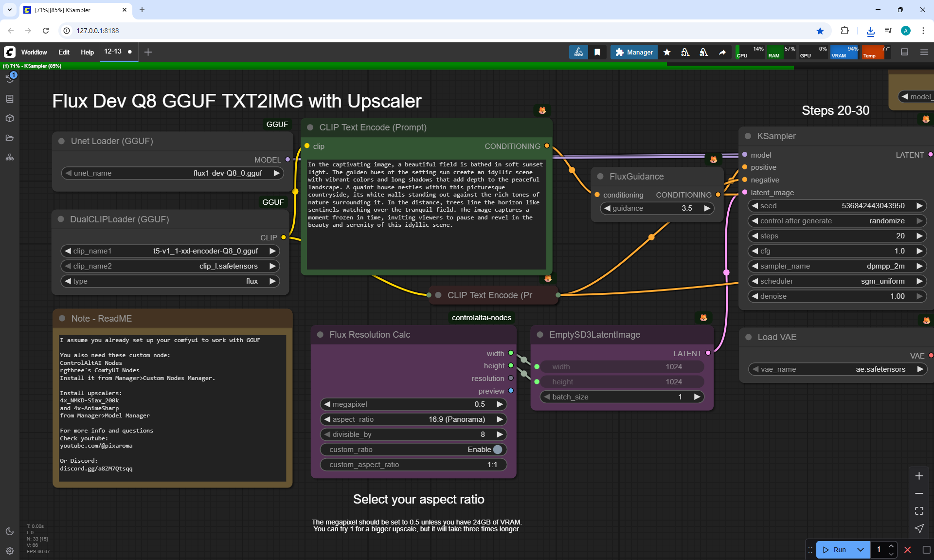This screenshot has height=560, width=934.
Task: Click fit view icon on canvas
Action: pos(919,511)
